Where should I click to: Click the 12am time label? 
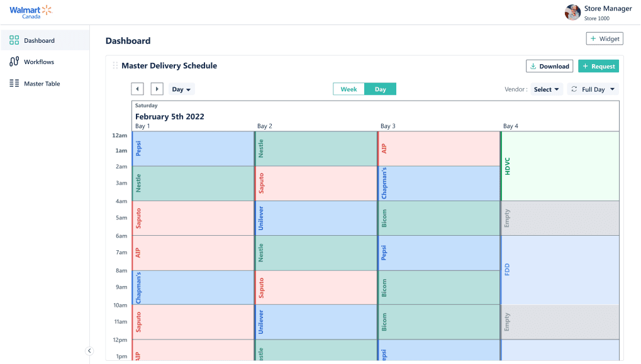tap(120, 135)
